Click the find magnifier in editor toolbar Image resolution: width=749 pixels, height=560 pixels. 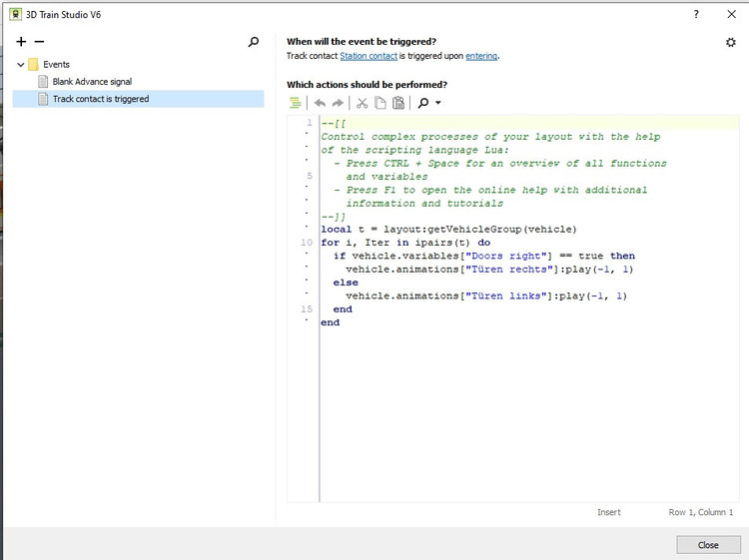[x=423, y=103]
